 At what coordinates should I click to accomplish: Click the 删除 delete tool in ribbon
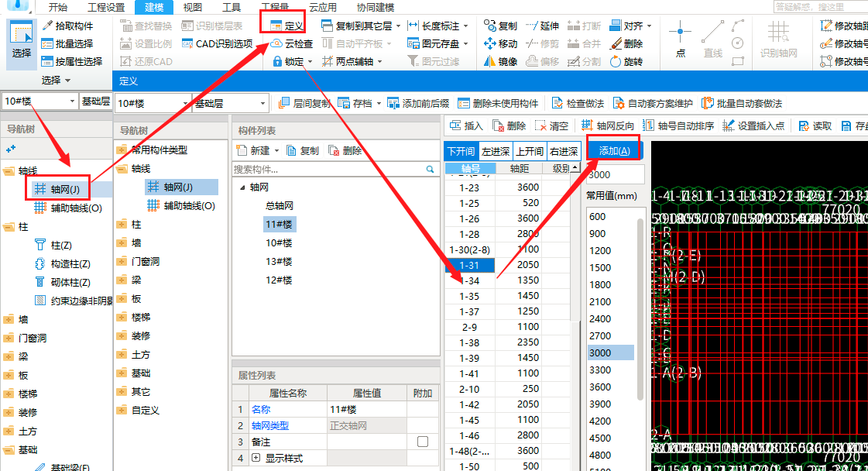(626, 44)
